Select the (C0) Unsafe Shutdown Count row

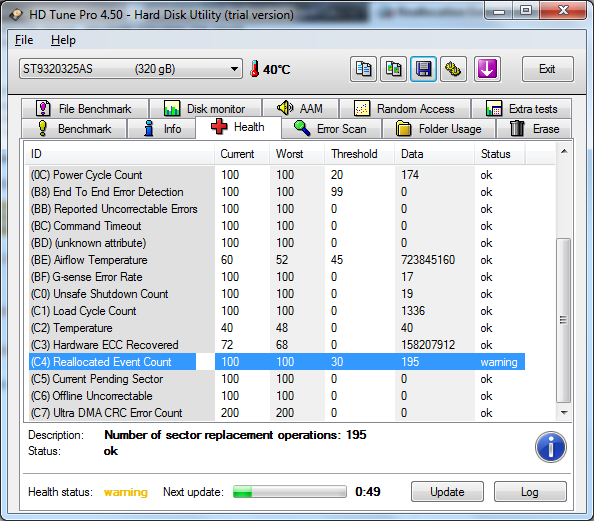tap(277, 294)
